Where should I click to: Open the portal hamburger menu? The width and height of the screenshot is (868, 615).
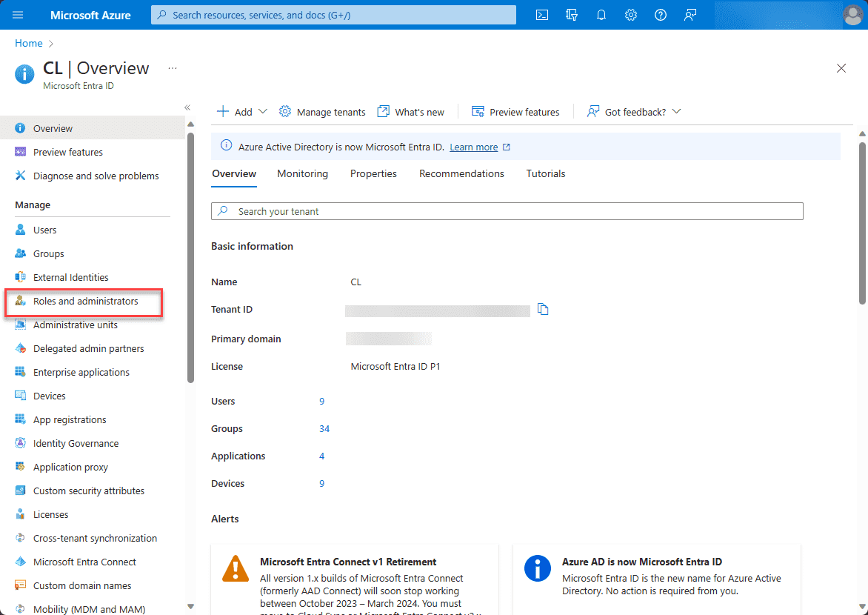click(x=18, y=15)
